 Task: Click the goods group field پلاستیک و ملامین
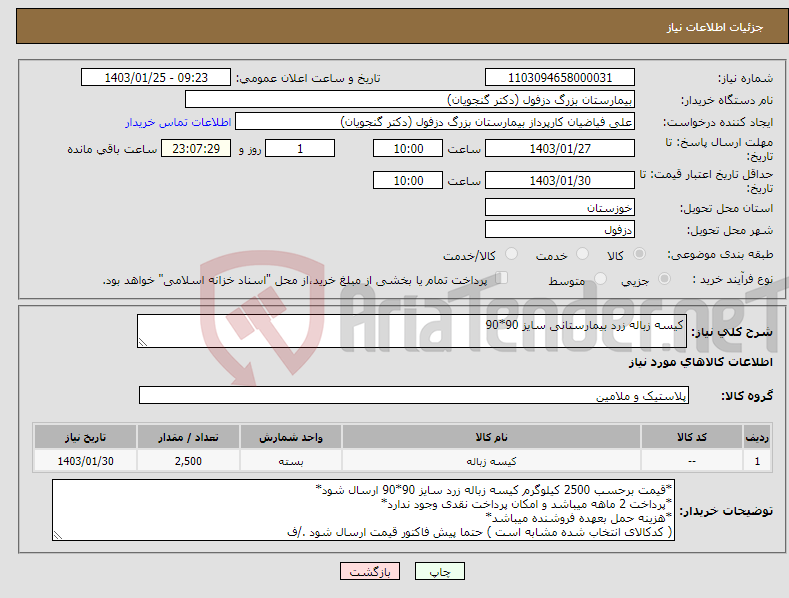(414, 396)
